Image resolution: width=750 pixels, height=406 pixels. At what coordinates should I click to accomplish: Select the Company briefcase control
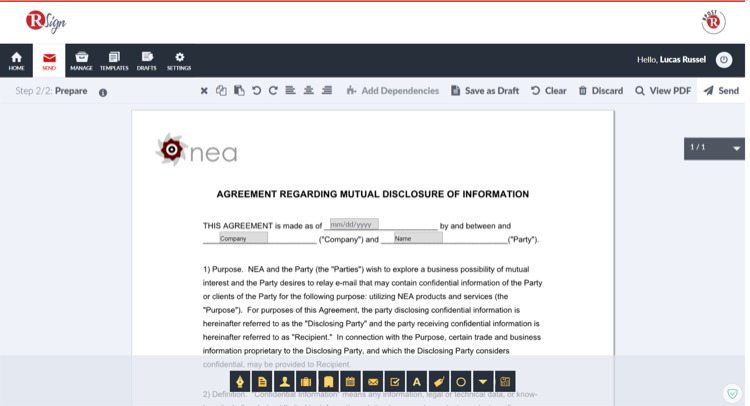point(306,382)
